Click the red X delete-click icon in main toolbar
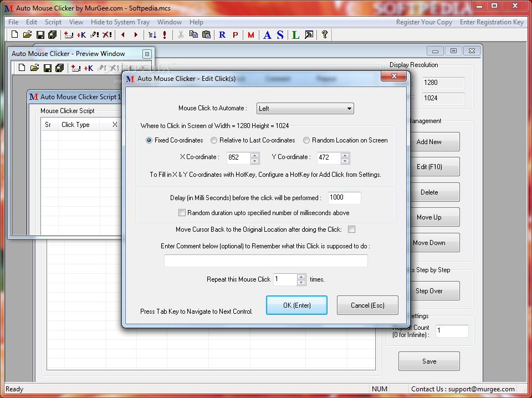532x398 pixels. (107, 34)
